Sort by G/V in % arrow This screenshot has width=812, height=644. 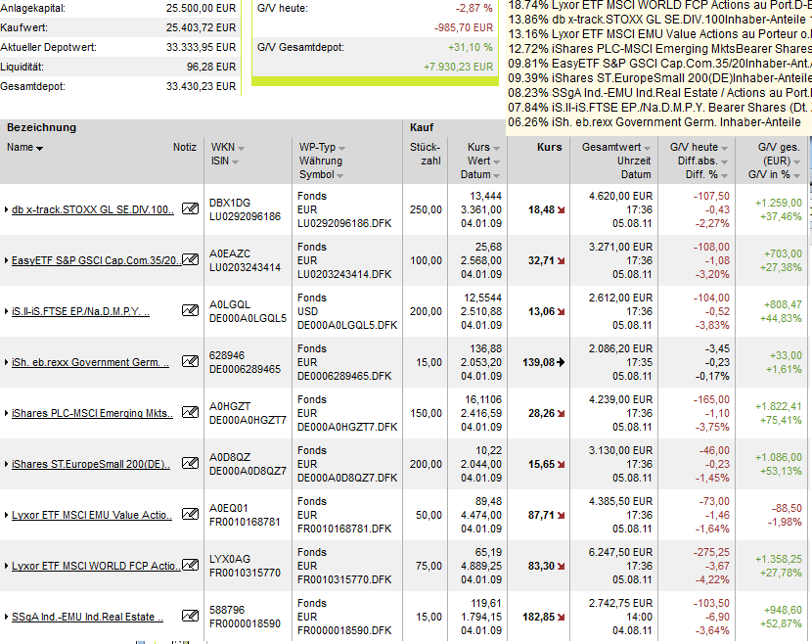(x=797, y=175)
